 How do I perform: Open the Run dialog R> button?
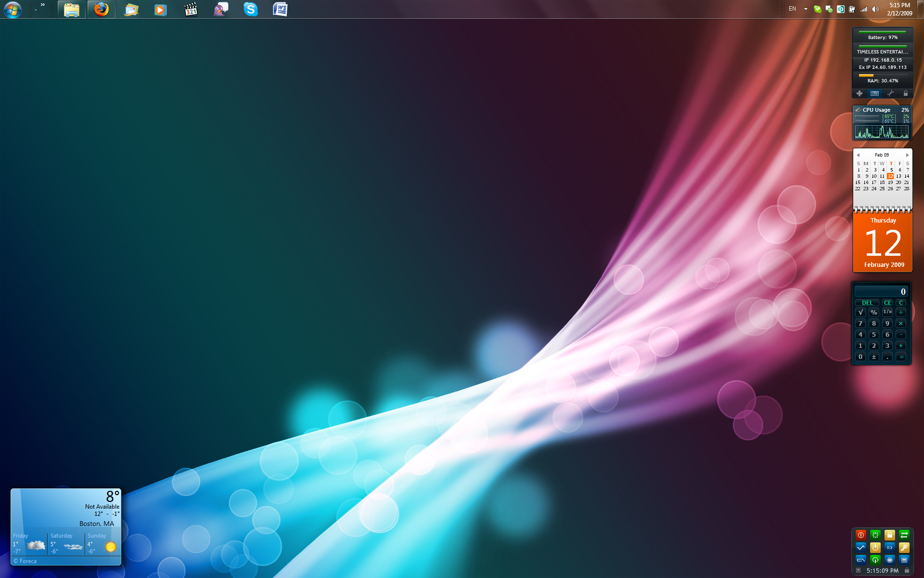[889, 547]
